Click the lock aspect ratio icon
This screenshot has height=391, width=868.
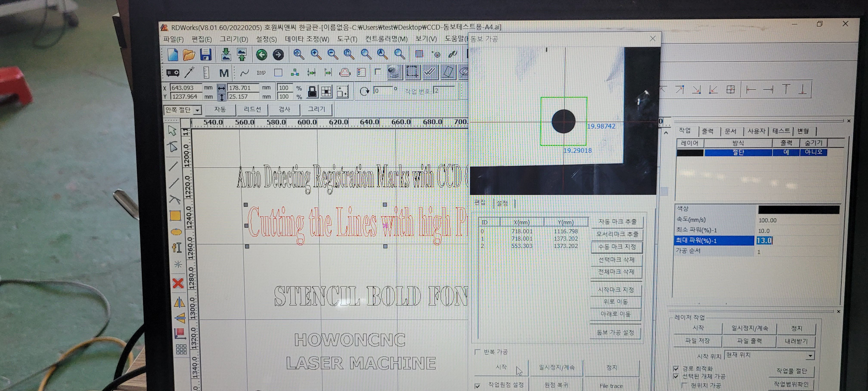coord(312,92)
